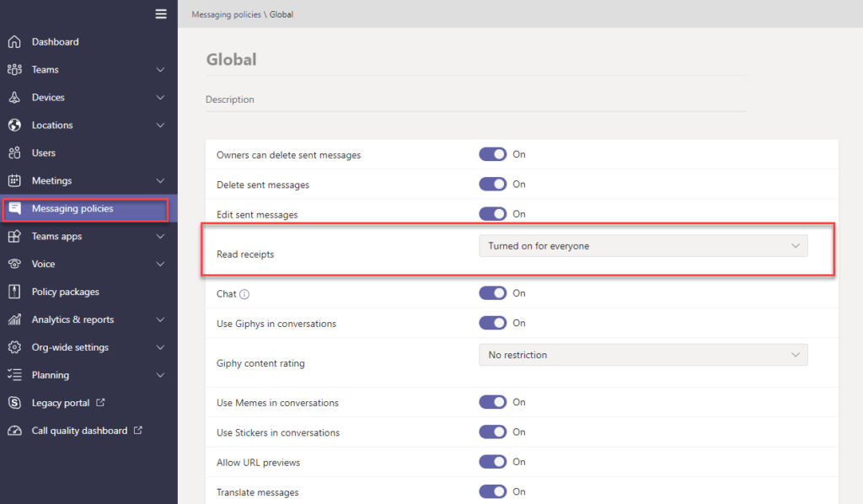Open Giphy content rating dropdown
Image resolution: width=863 pixels, height=504 pixels.
point(643,355)
